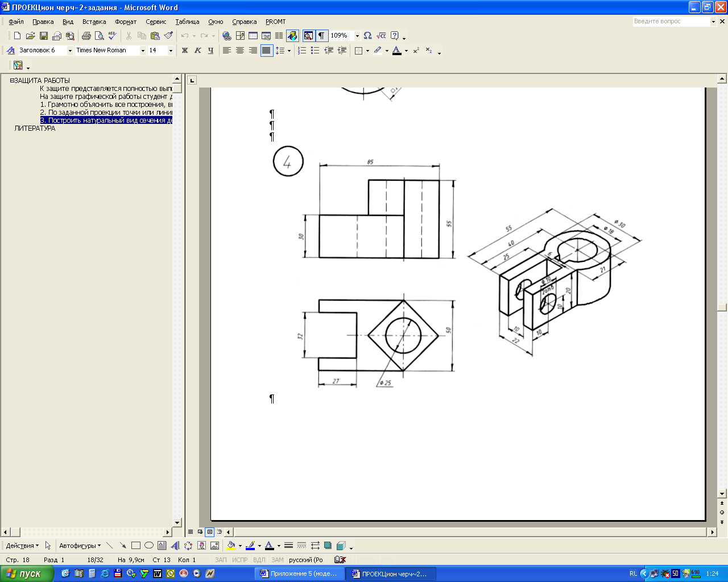The width and height of the screenshot is (728, 582).
Task: Insert a WordArt object
Action: 175,546
